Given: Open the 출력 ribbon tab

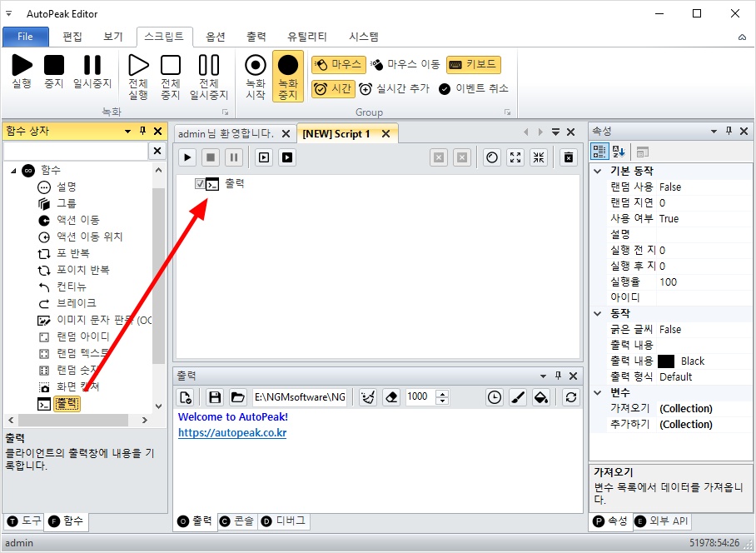Looking at the screenshot, I should click(x=256, y=37).
